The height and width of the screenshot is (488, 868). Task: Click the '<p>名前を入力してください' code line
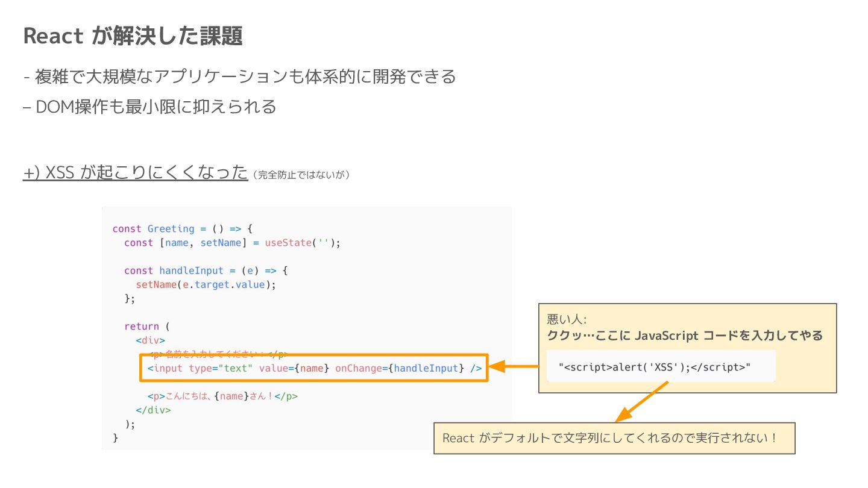click(x=218, y=354)
